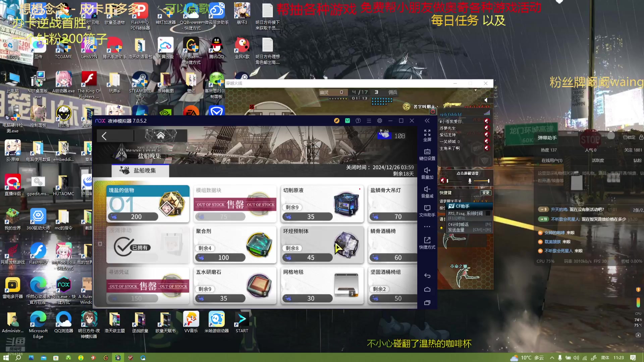
Task: Open Windows taskbar search
Action: tap(18, 358)
